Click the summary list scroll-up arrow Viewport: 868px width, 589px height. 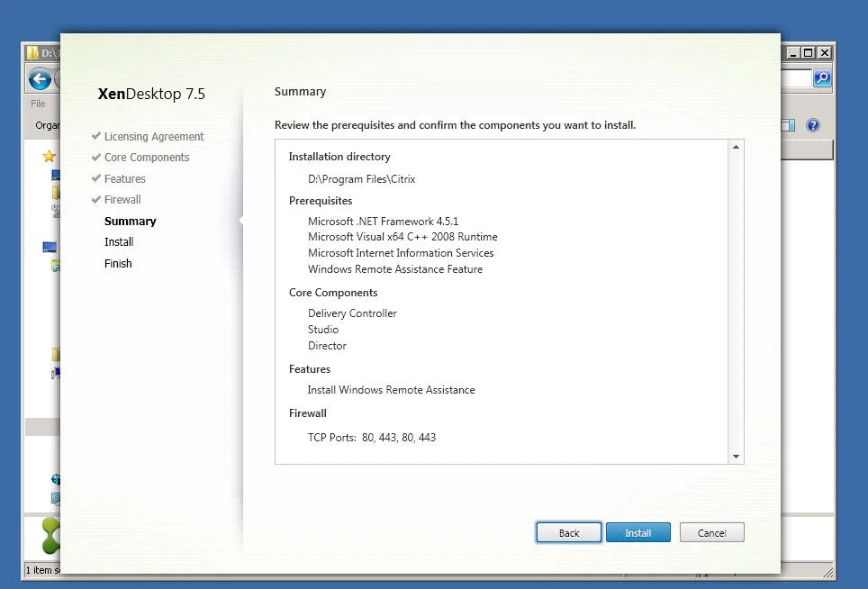coord(736,147)
